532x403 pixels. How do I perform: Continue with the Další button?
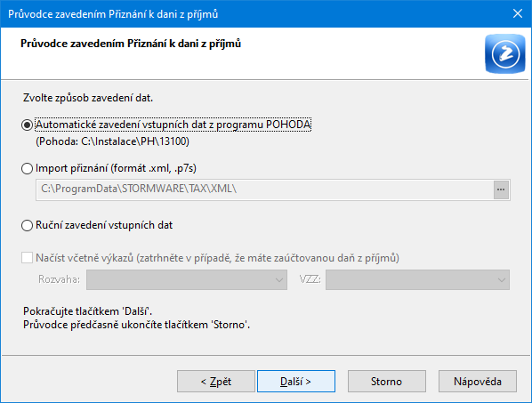click(x=296, y=382)
